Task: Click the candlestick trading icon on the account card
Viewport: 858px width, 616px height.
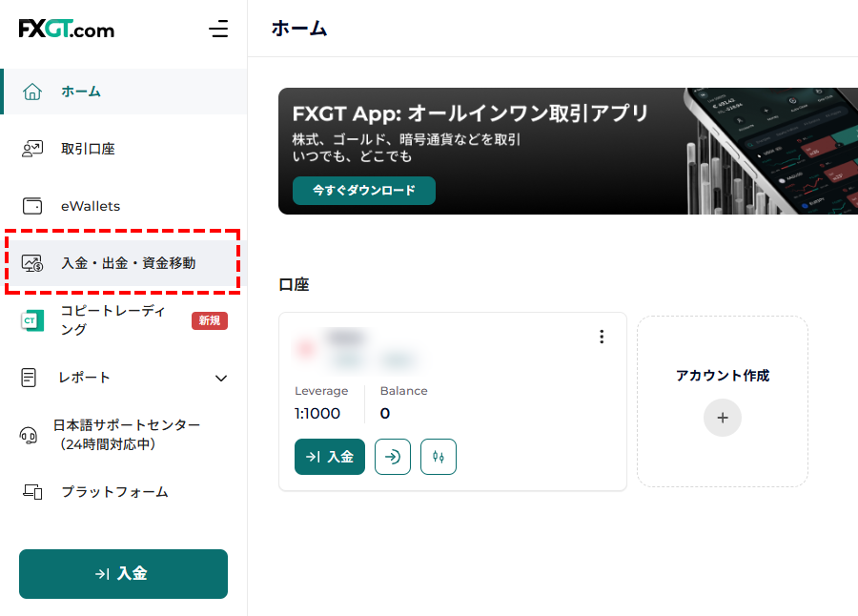Action: coord(439,457)
